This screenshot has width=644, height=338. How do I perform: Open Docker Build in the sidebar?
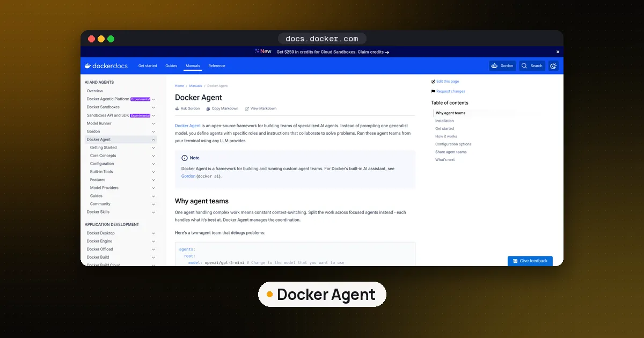point(98,258)
